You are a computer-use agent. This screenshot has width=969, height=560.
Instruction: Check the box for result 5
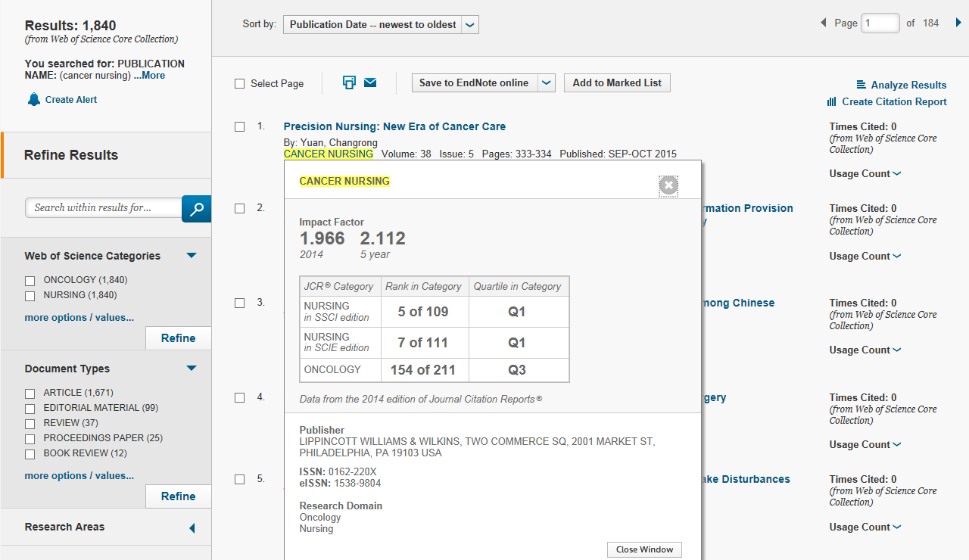[x=240, y=480]
